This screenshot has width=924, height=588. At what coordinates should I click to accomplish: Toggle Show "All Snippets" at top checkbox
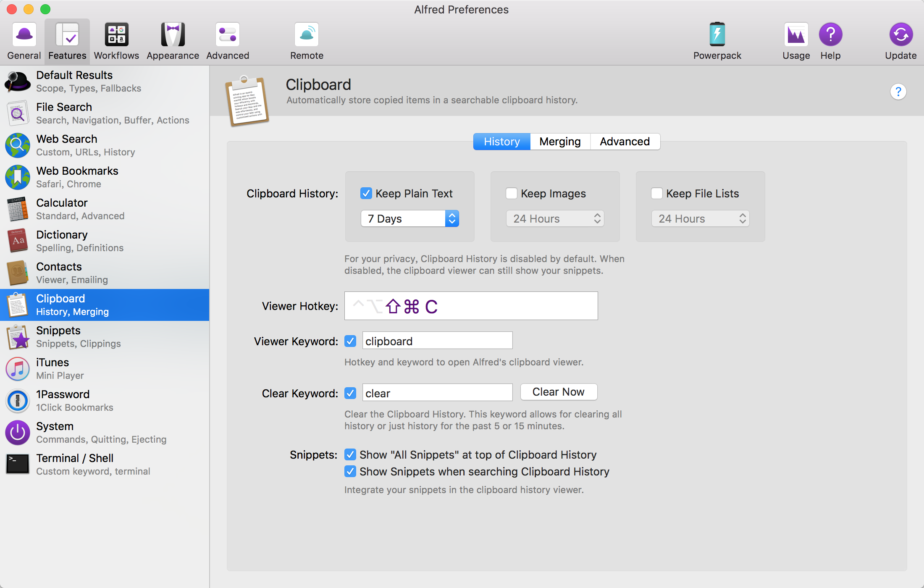tap(350, 454)
